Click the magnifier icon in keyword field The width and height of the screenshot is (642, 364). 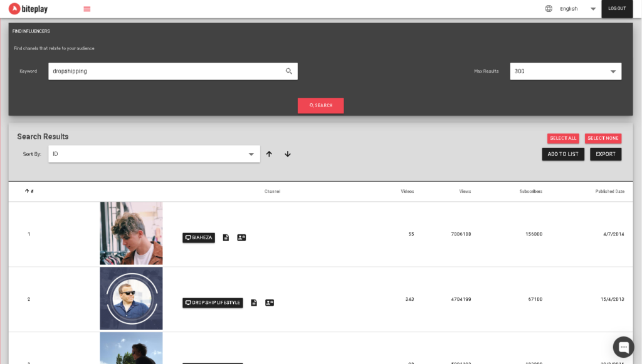click(x=288, y=71)
